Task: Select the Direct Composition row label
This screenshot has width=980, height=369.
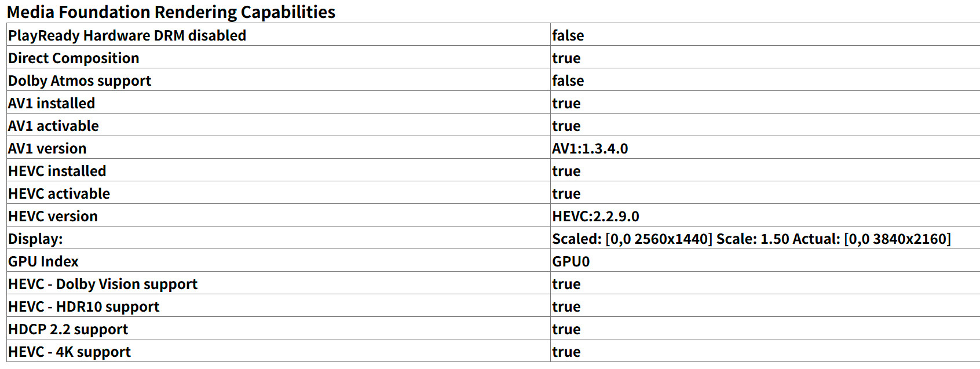Action: click(x=74, y=58)
